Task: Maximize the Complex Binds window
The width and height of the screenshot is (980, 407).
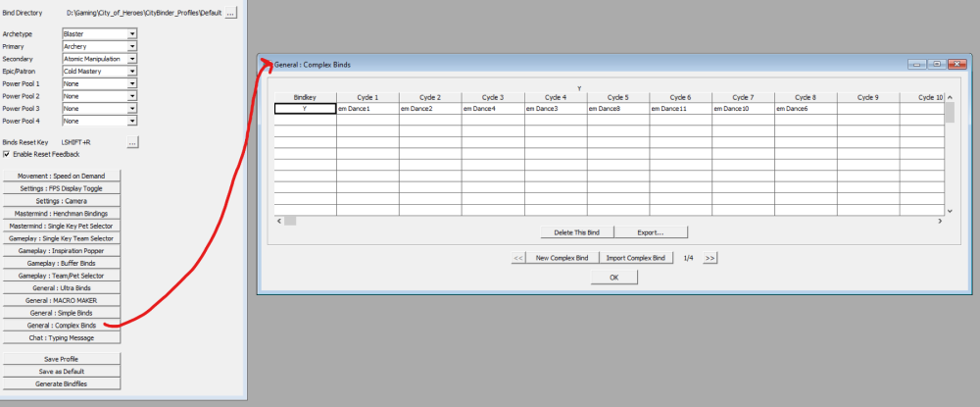Action: point(937,65)
